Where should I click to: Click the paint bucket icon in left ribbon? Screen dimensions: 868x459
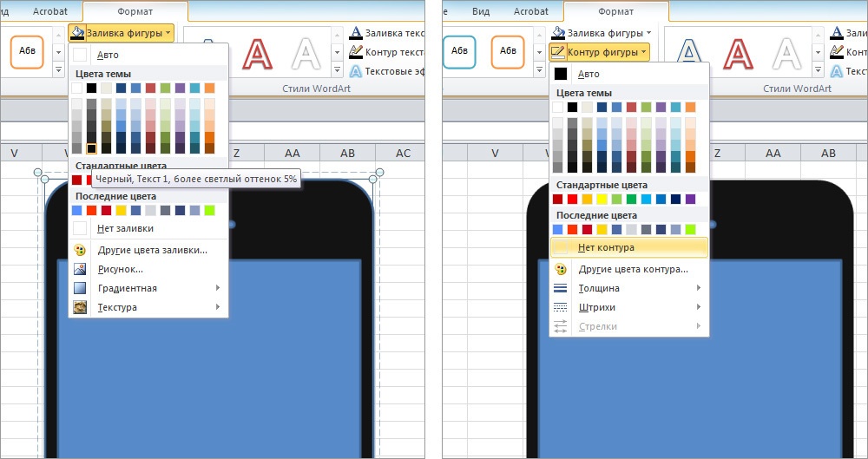78,33
